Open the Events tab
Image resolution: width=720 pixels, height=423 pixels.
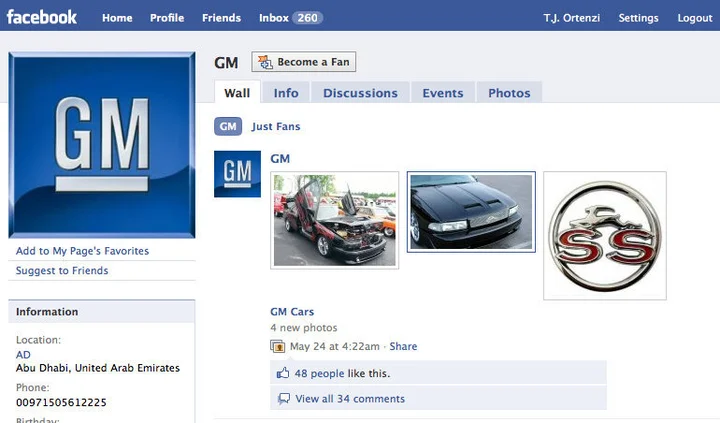(442, 93)
